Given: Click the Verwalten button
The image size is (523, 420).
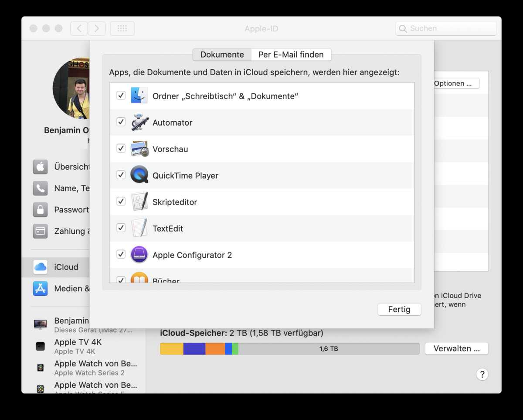Looking at the screenshot, I should (x=457, y=348).
